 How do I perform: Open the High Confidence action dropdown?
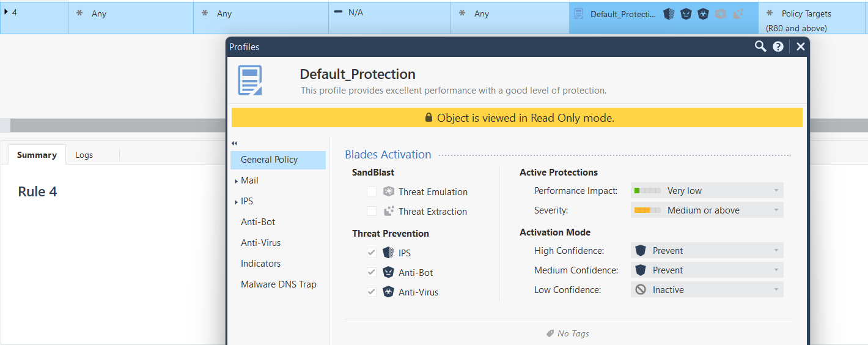click(707, 251)
